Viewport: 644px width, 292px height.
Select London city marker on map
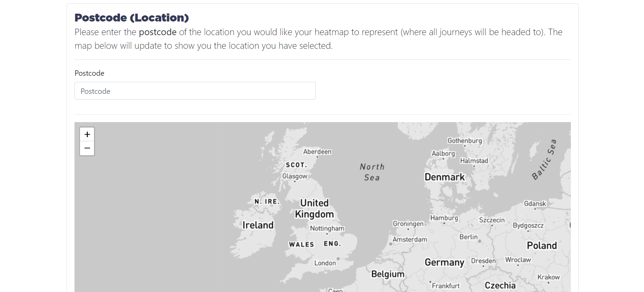pyautogui.click(x=338, y=259)
